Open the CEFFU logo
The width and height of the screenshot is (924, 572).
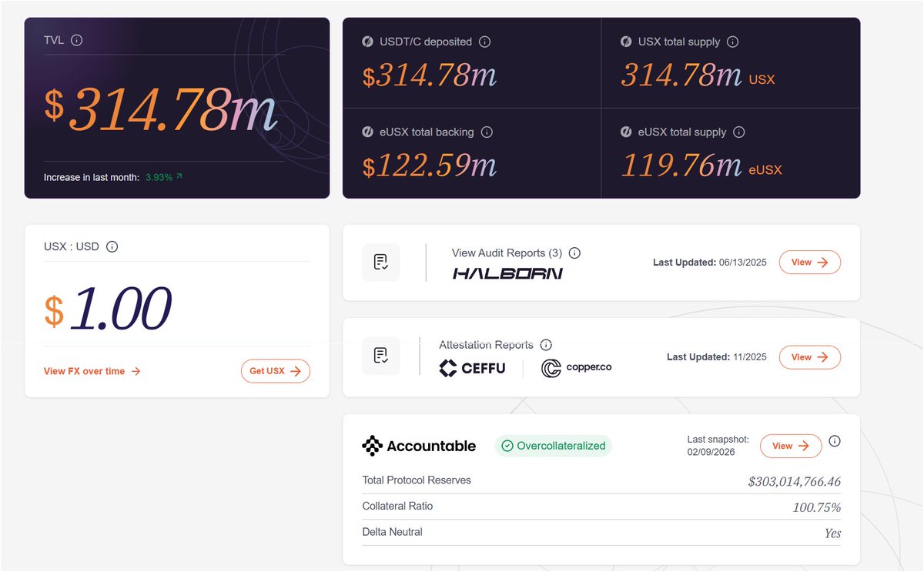472,368
